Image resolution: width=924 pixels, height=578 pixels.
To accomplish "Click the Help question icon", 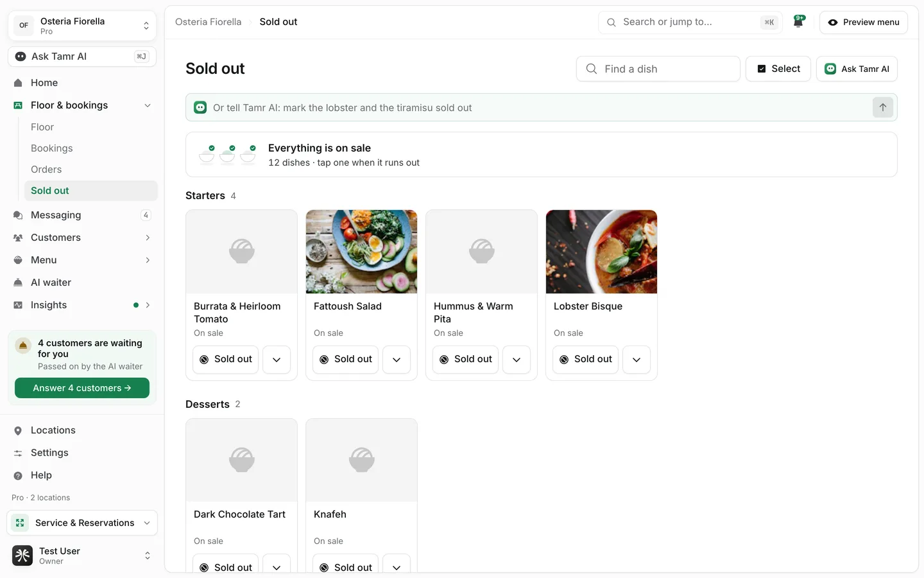I will (18, 475).
